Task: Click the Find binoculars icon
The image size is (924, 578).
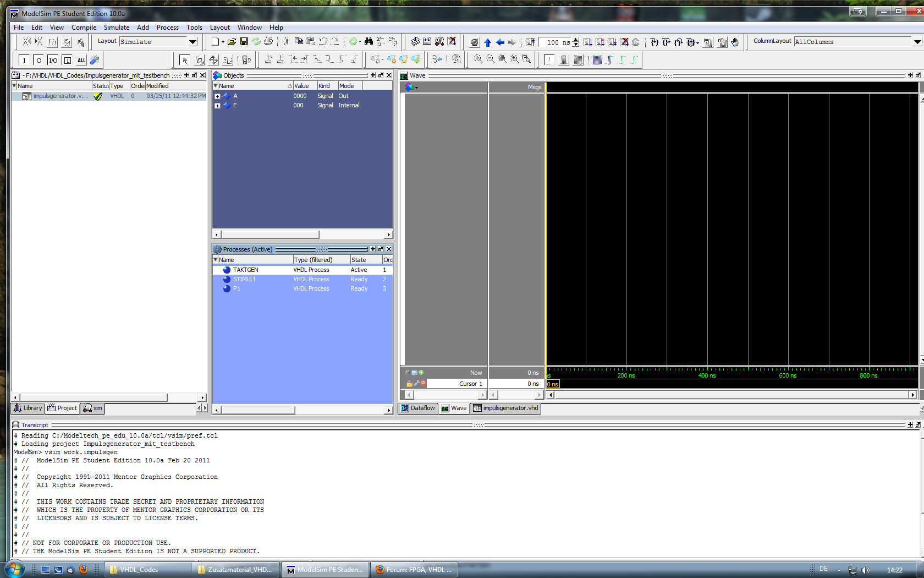Action: click(x=369, y=42)
